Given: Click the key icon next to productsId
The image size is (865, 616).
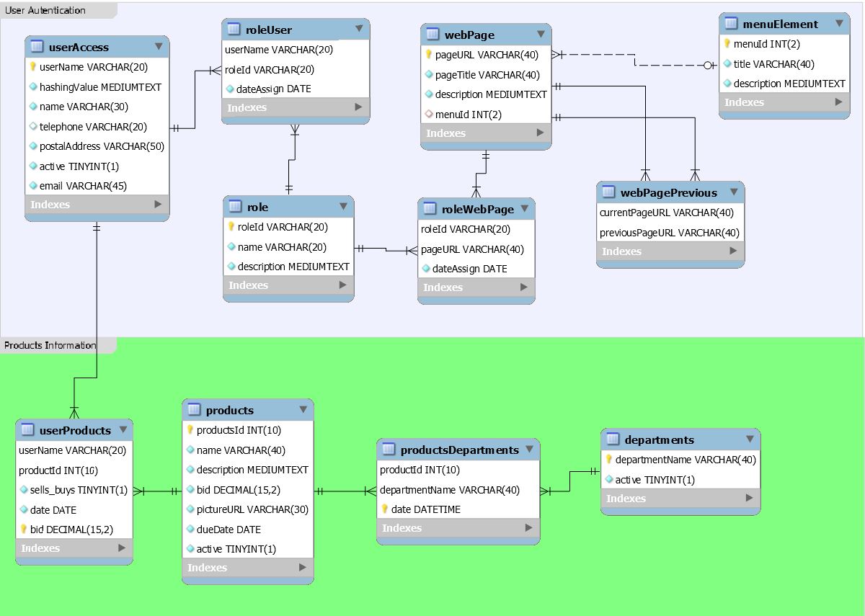Looking at the screenshot, I should 191,430.
